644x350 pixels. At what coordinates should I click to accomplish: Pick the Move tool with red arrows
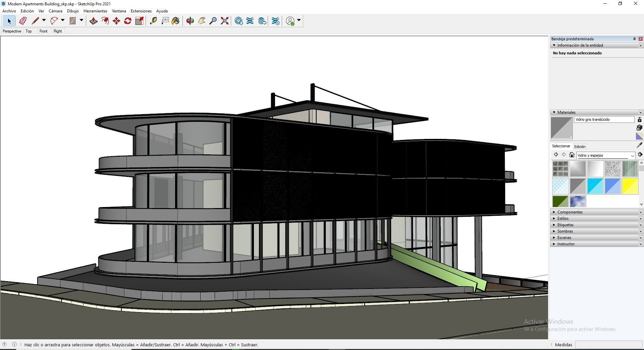(x=116, y=21)
